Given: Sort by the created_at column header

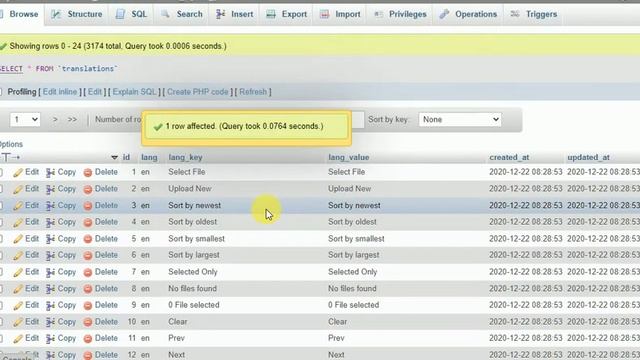Looking at the screenshot, I should (x=509, y=158).
